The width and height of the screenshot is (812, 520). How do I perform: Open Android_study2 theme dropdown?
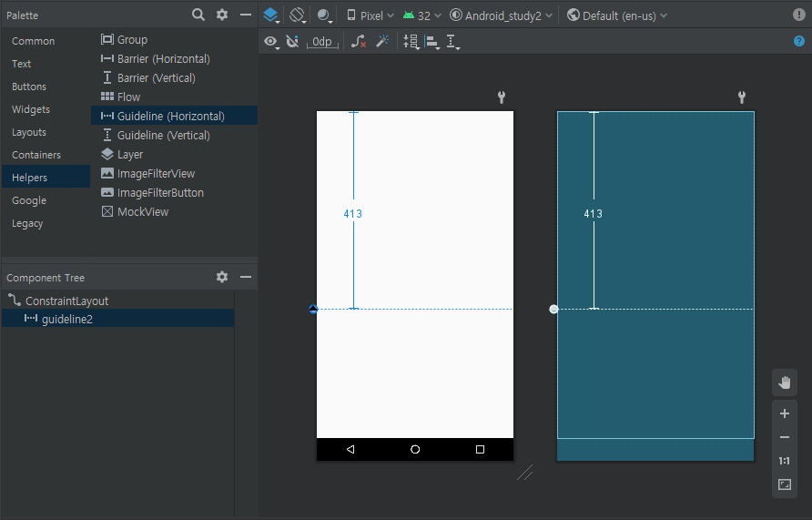pyautogui.click(x=501, y=15)
